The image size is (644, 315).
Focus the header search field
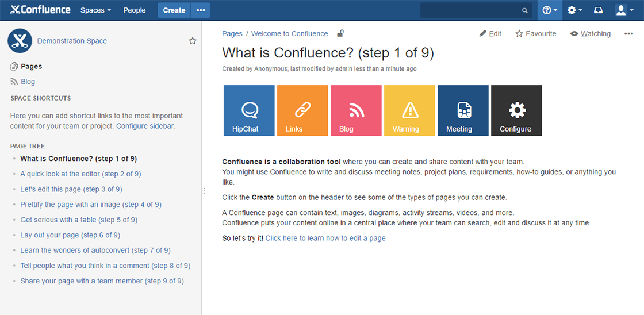point(476,10)
